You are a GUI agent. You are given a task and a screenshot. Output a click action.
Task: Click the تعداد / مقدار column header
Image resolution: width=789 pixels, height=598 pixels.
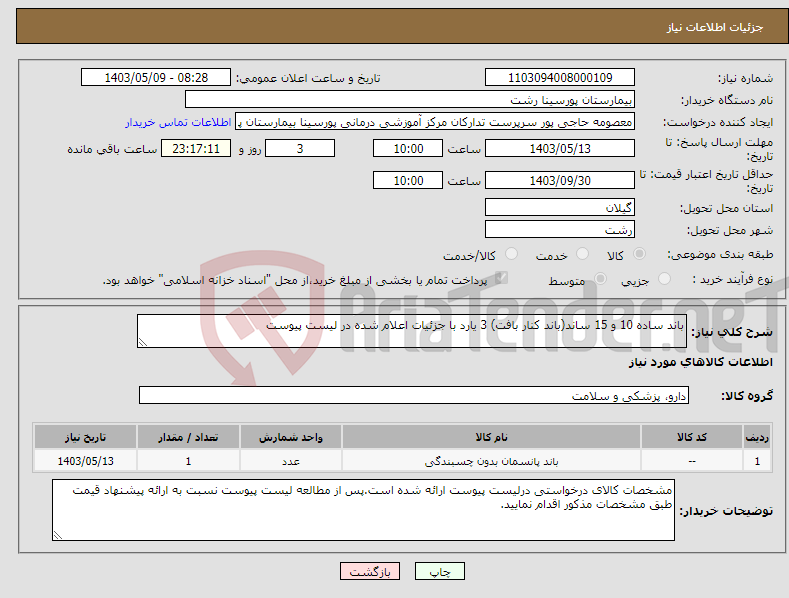[188, 437]
